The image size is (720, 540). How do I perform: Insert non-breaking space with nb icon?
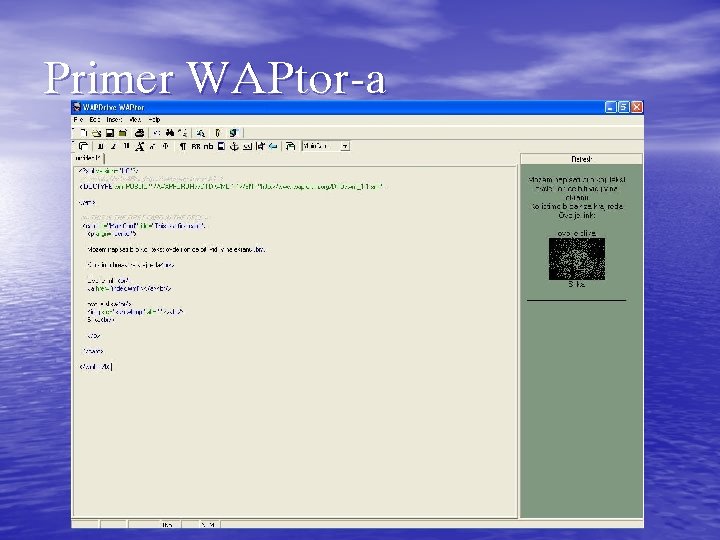(x=208, y=146)
